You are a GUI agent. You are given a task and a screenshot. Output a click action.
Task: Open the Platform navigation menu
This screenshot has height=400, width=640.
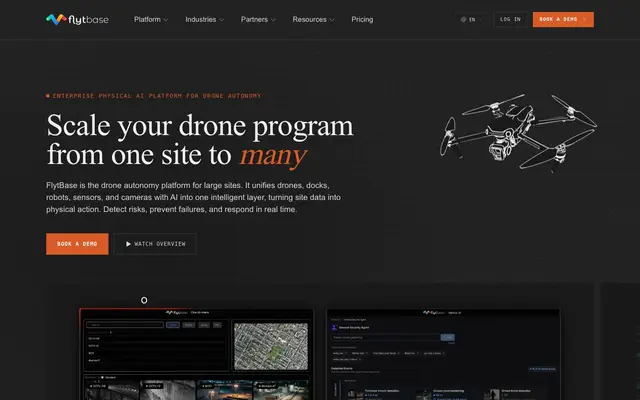coord(151,20)
